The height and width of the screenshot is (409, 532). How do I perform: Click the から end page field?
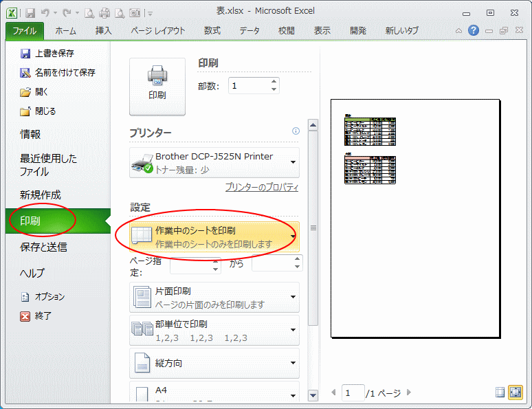[x=273, y=263]
